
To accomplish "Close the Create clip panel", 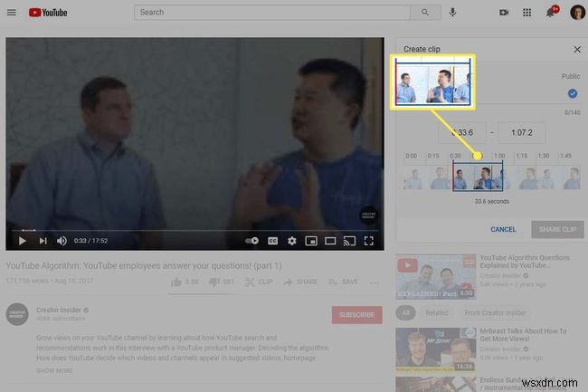I will pyautogui.click(x=577, y=49).
